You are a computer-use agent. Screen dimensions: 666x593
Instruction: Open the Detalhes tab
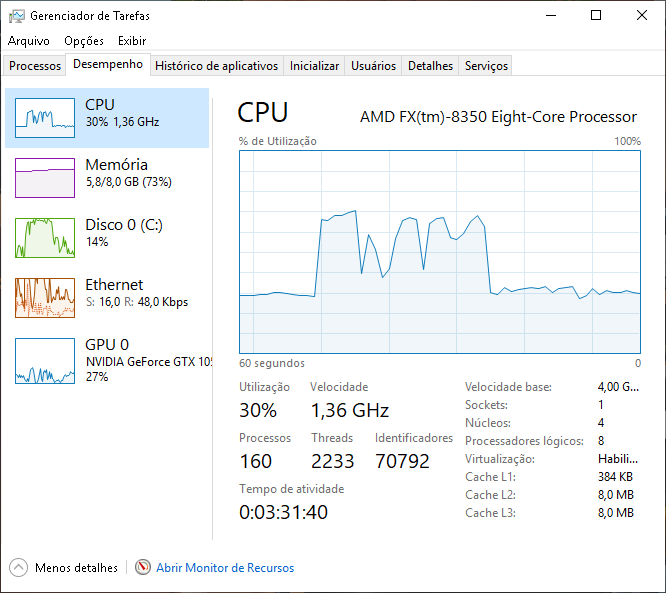click(x=430, y=66)
